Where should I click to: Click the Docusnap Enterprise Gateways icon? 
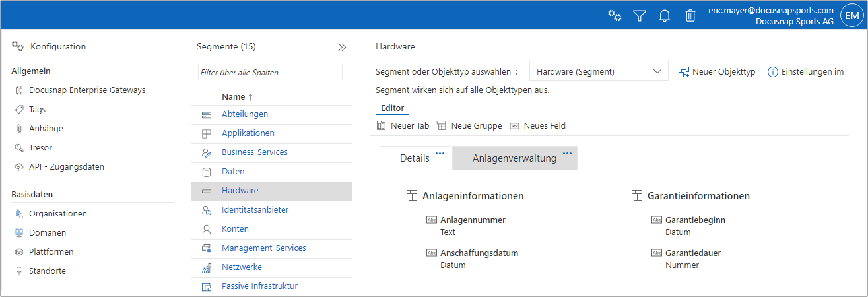tap(19, 90)
